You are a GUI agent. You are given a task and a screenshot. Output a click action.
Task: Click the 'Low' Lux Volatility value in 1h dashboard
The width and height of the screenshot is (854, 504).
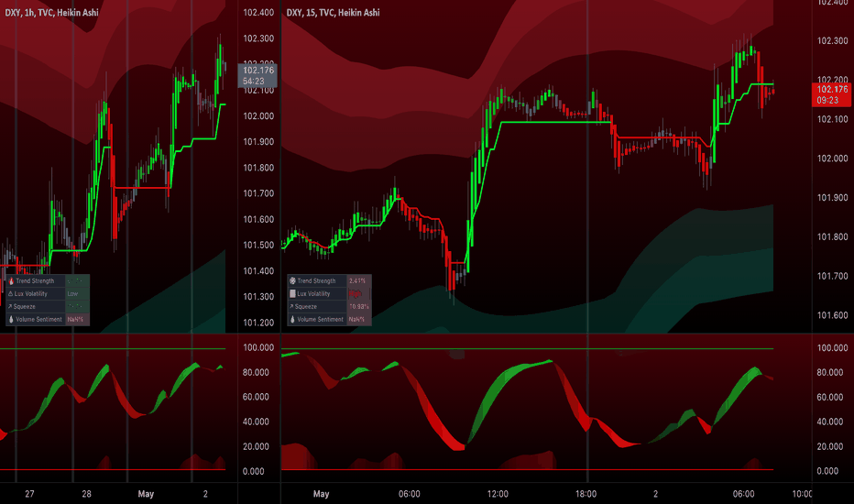pos(73,293)
